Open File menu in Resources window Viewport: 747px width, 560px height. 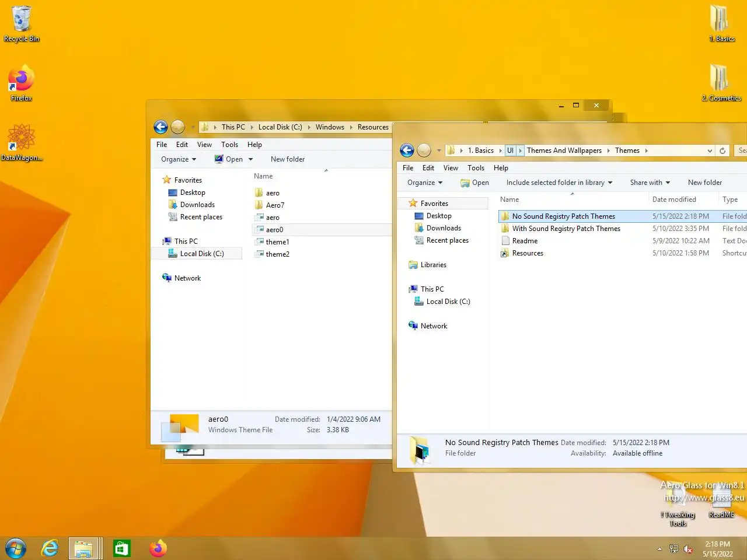point(162,145)
